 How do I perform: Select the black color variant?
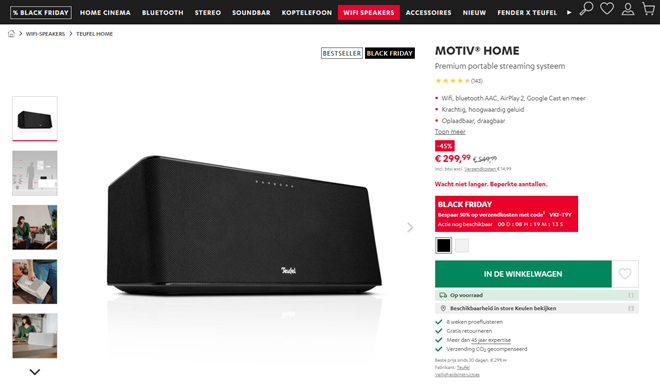pos(443,245)
